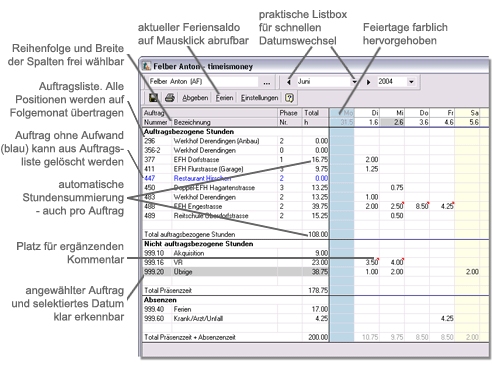Click the printer icon in toolbar

(x=170, y=98)
